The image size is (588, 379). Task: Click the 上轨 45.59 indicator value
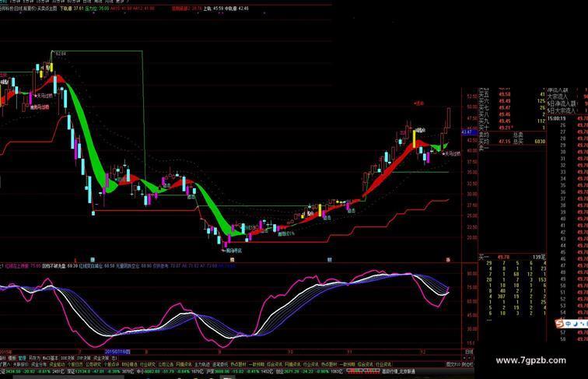(212, 8)
